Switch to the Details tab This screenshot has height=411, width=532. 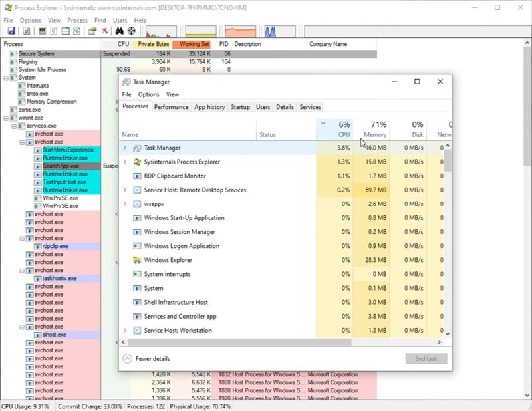pos(285,107)
